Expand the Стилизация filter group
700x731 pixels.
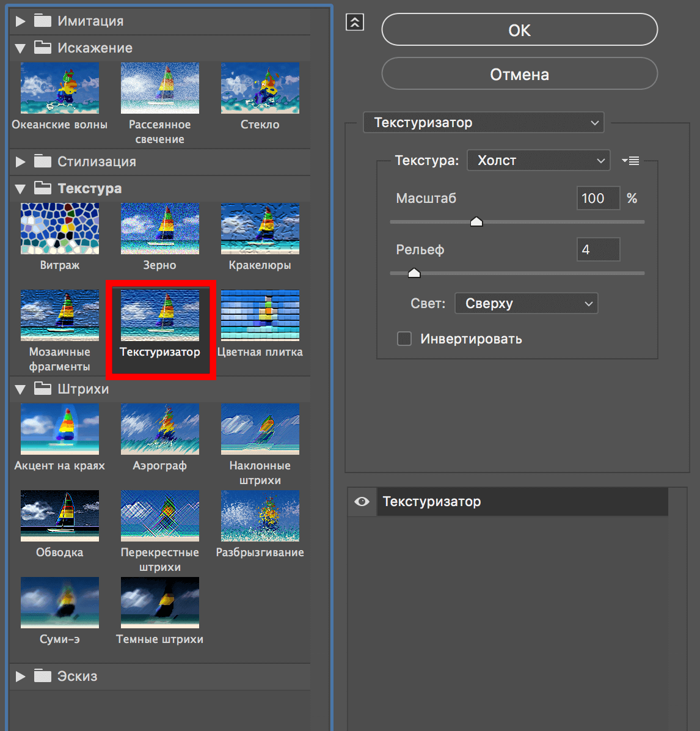pyautogui.click(x=20, y=162)
